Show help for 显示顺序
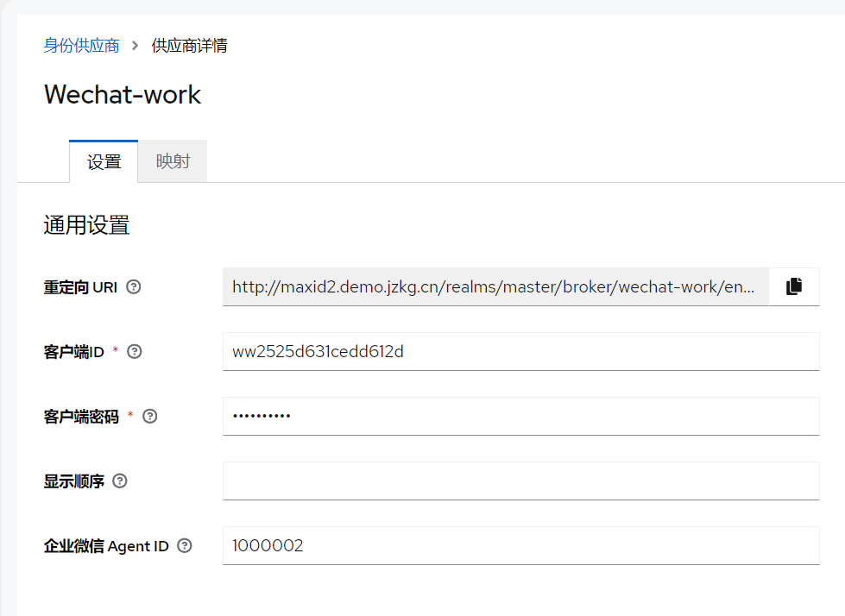The image size is (845, 616). click(x=120, y=481)
